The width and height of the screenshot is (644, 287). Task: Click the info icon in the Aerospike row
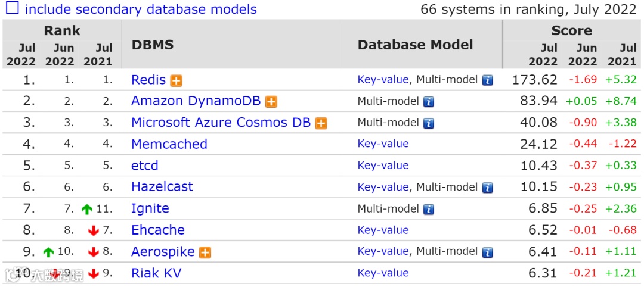(488, 252)
